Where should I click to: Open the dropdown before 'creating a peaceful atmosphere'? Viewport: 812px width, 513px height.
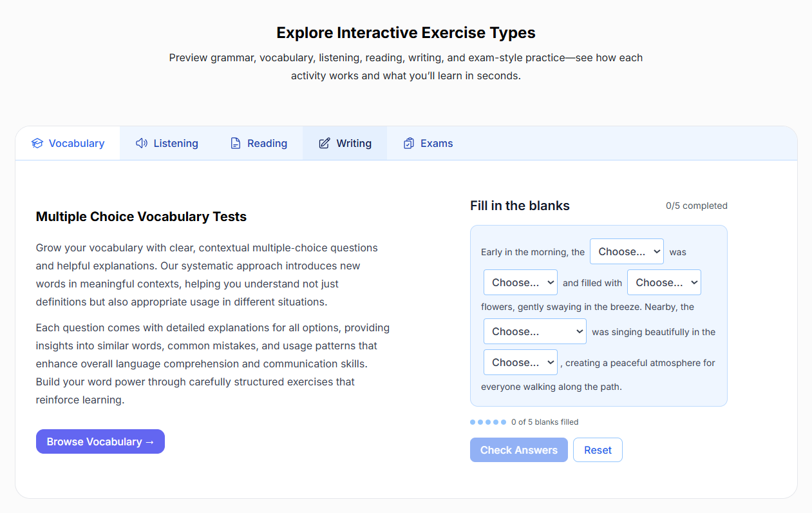point(520,362)
